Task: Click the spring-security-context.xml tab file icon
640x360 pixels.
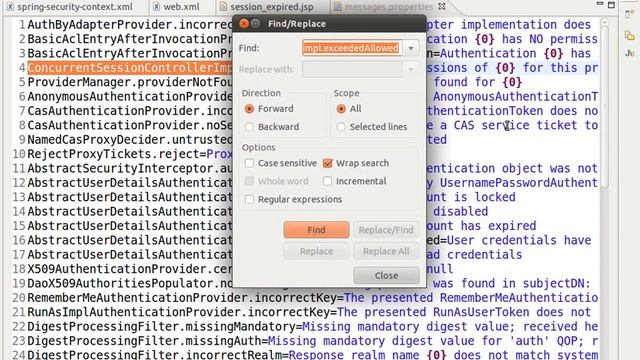Action: 10,7
